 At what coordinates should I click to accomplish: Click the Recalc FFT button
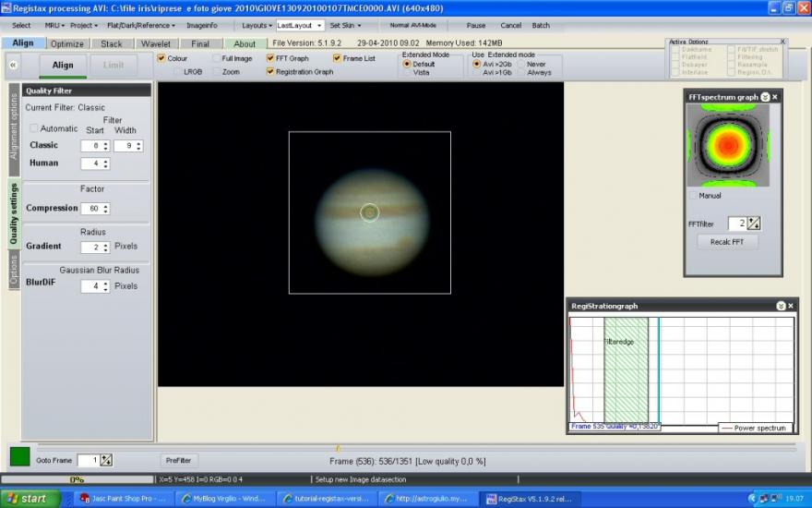(727, 242)
